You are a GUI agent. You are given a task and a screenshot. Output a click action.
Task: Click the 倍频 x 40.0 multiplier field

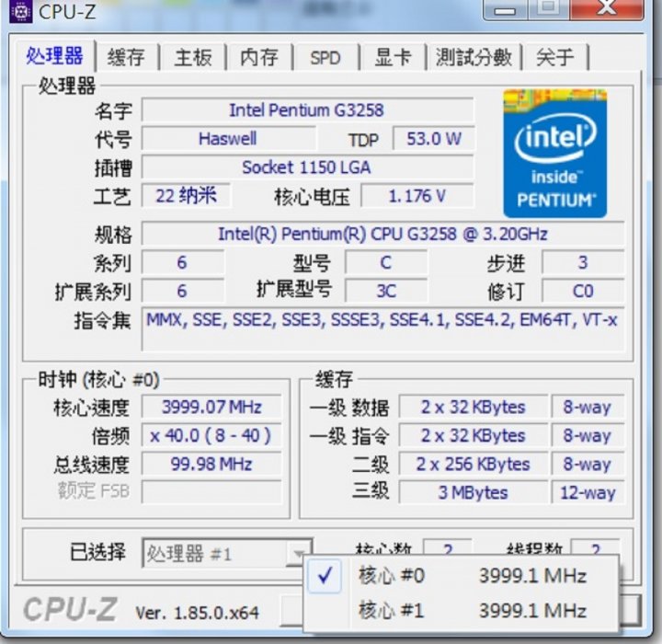211,436
